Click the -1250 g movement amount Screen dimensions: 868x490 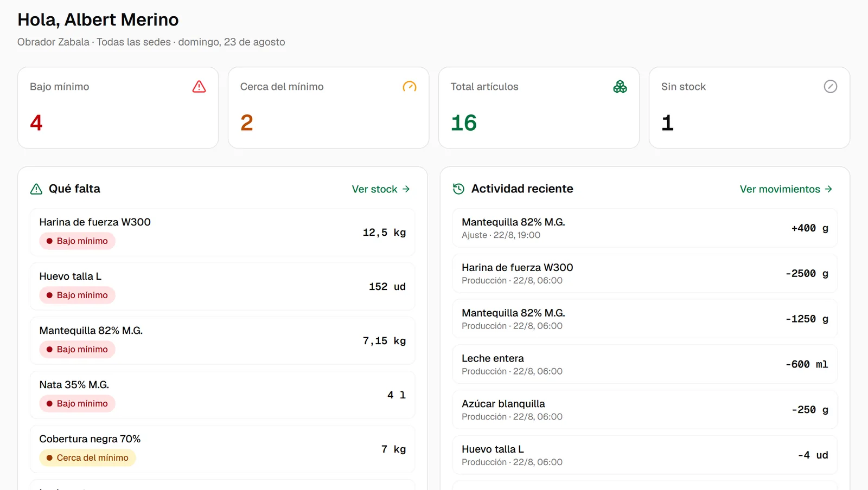click(x=807, y=319)
